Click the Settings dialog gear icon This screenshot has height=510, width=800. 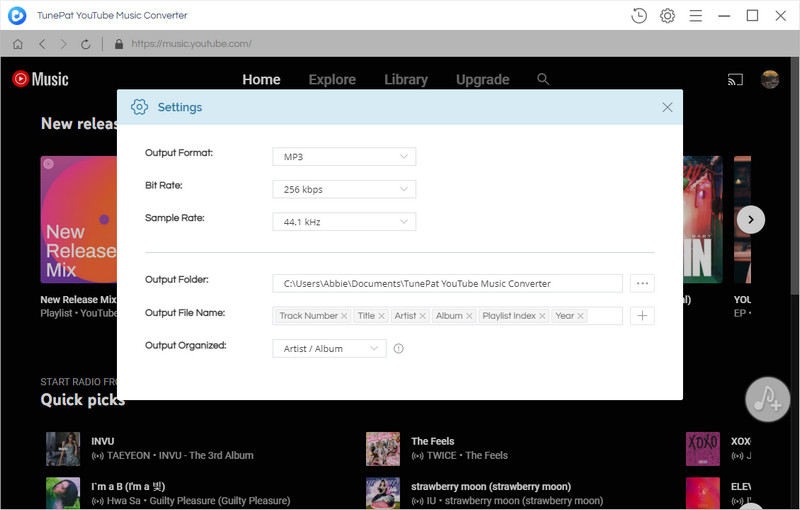139,107
